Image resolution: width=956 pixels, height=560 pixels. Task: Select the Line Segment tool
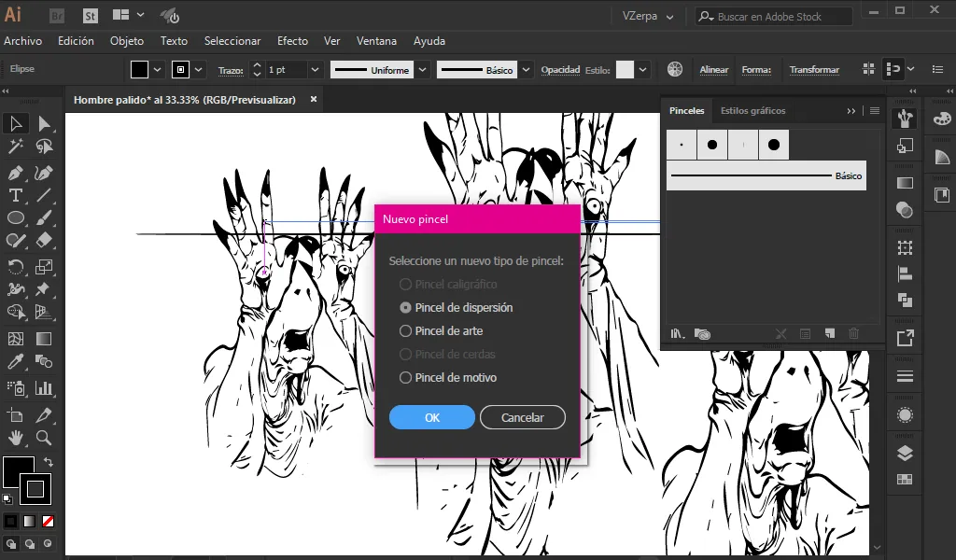point(44,196)
